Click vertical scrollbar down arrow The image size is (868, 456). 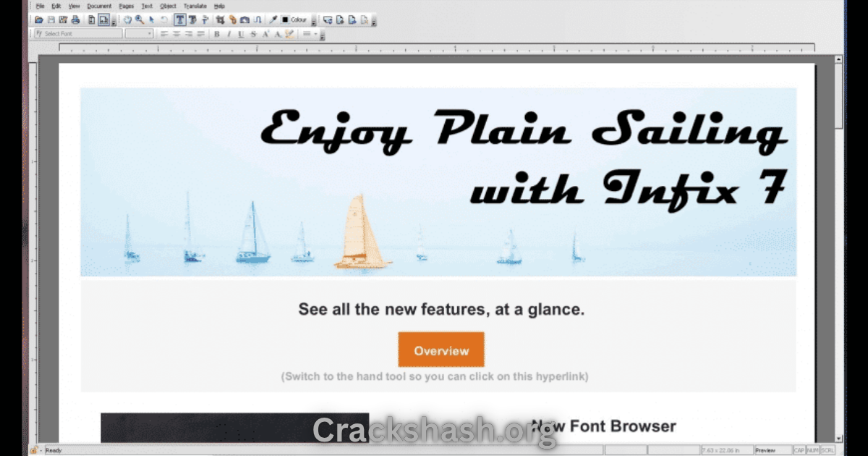click(838, 439)
